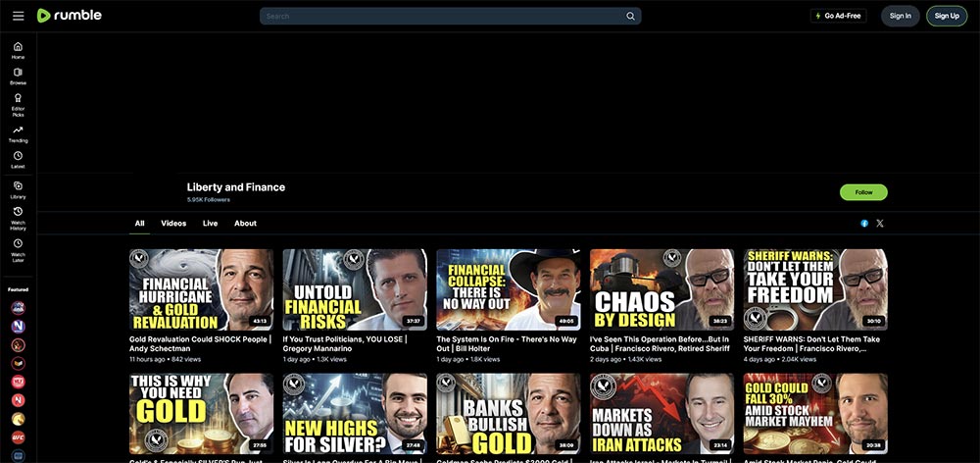Open the Markets Down As Iran Attacks thumbnail
This screenshot has height=463, width=980.
[x=661, y=414]
